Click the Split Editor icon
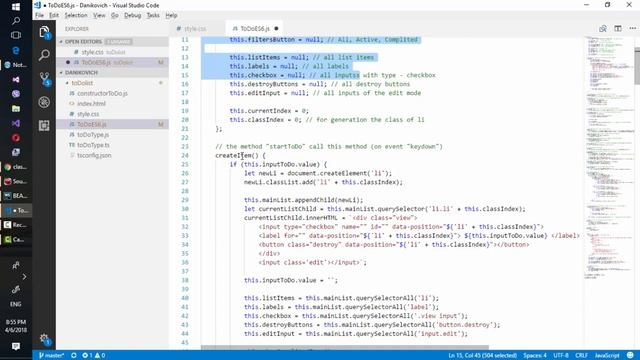 click(x=618, y=29)
